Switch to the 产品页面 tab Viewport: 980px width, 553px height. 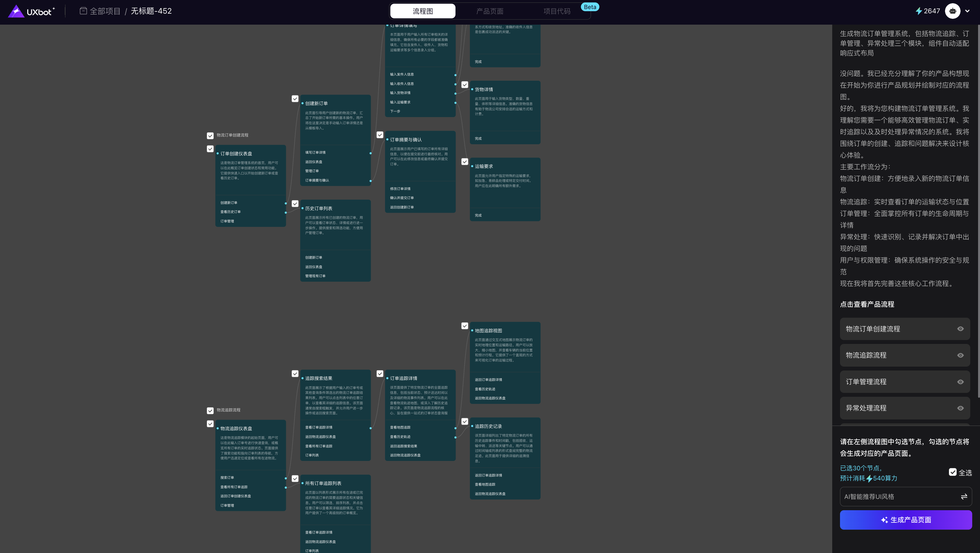click(490, 11)
